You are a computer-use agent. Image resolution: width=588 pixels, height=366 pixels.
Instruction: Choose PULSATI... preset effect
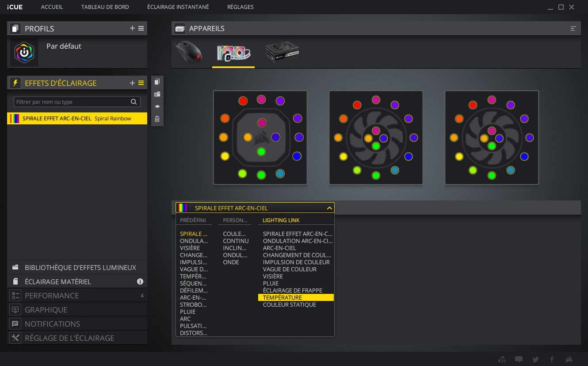pyautogui.click(x=194, y=326)
